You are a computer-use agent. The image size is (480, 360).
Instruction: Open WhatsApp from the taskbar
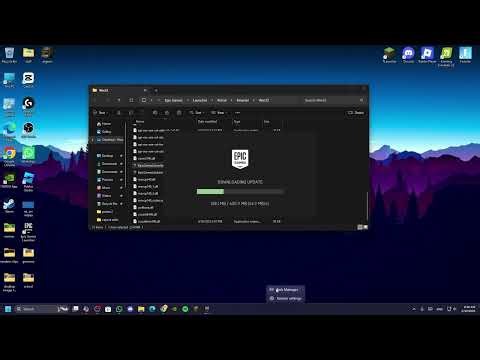click(x=119, y=309)
